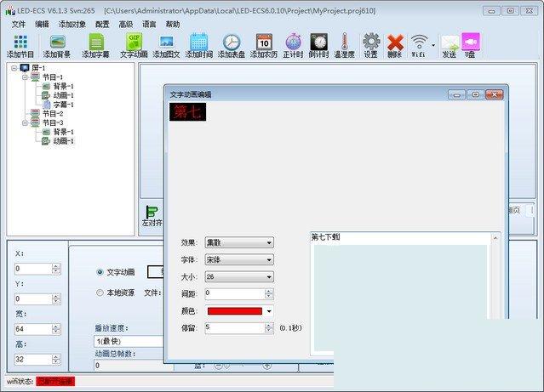Viewport: 544px width, 392px height.
Task: Select 节目-2 in the project tree
Action: 53,113
